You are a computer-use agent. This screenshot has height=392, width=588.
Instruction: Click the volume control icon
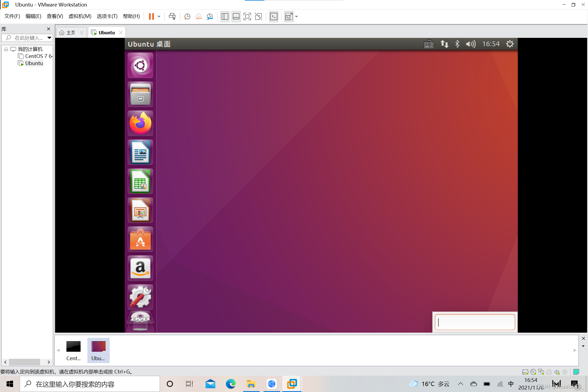click(x=471, y=44)
